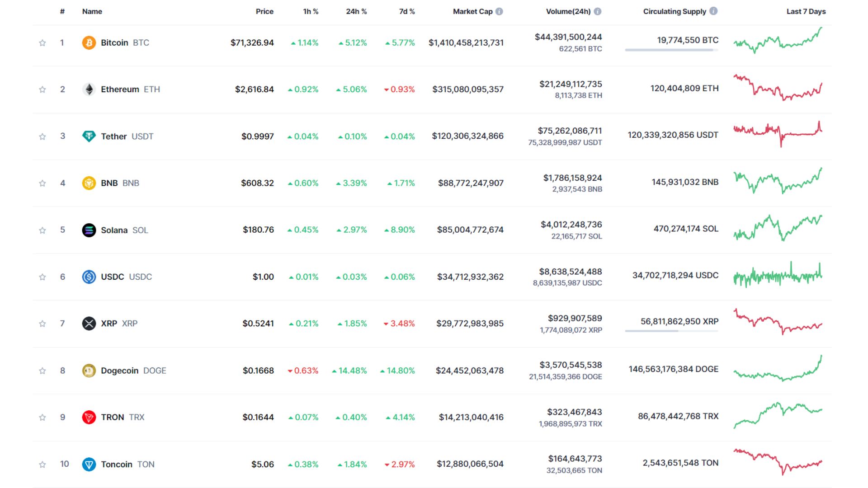This screenshot has height=488, width=868.
Task: Open the Bitcoin BTC name link
Action: tap(114, 42)
